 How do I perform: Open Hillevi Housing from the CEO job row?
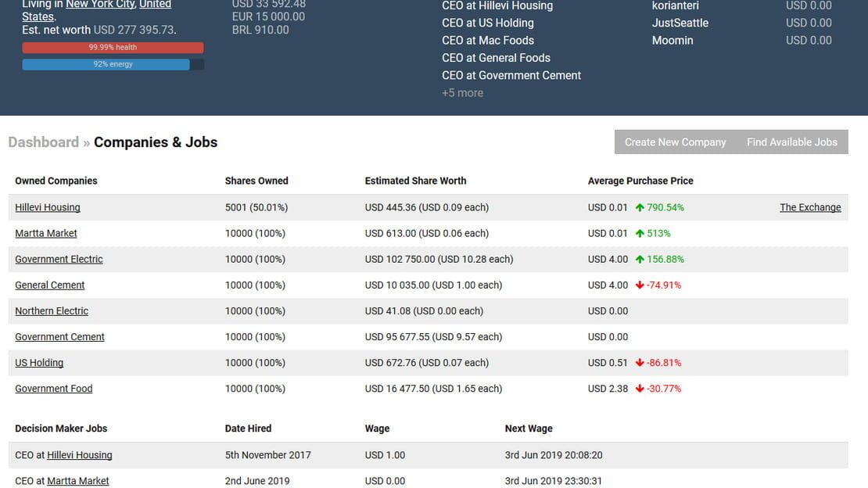[x=80, y=455]
